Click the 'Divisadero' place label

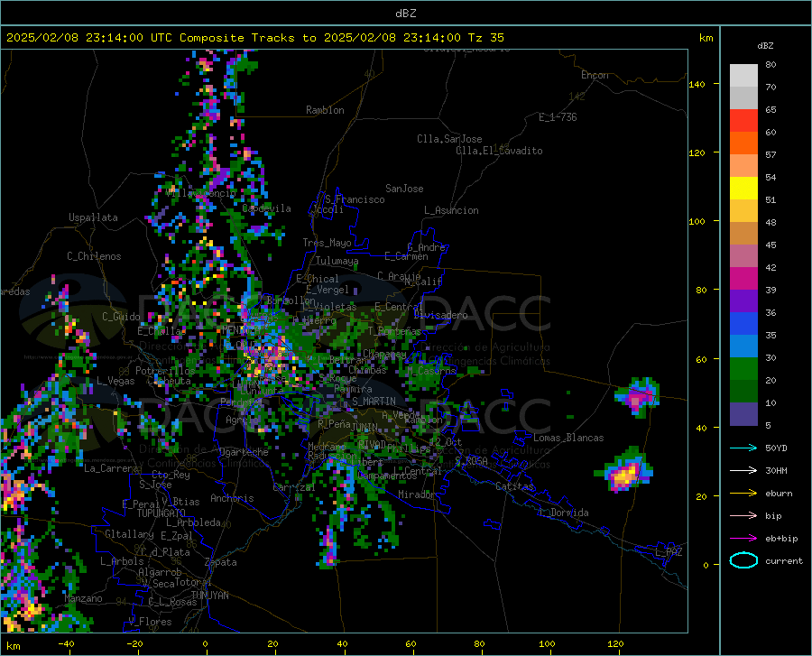click(440, 315)
